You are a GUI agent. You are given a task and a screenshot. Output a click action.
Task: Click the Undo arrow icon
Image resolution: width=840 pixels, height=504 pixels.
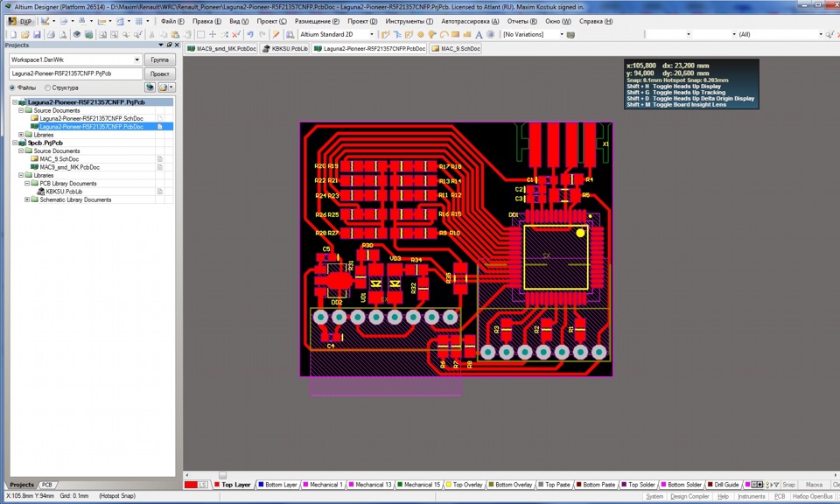pos(250,35)
